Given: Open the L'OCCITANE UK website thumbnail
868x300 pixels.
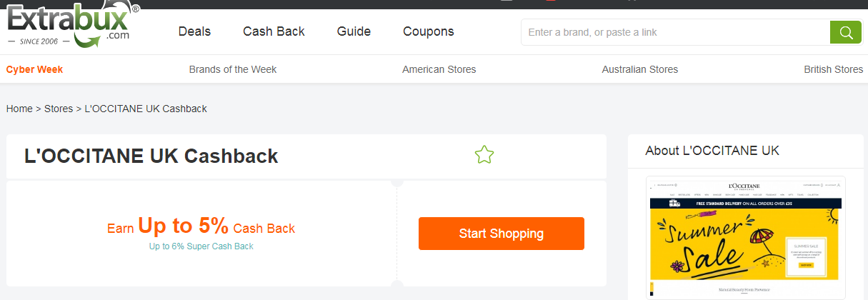Looking at the screenshot, I should [745, 237].
